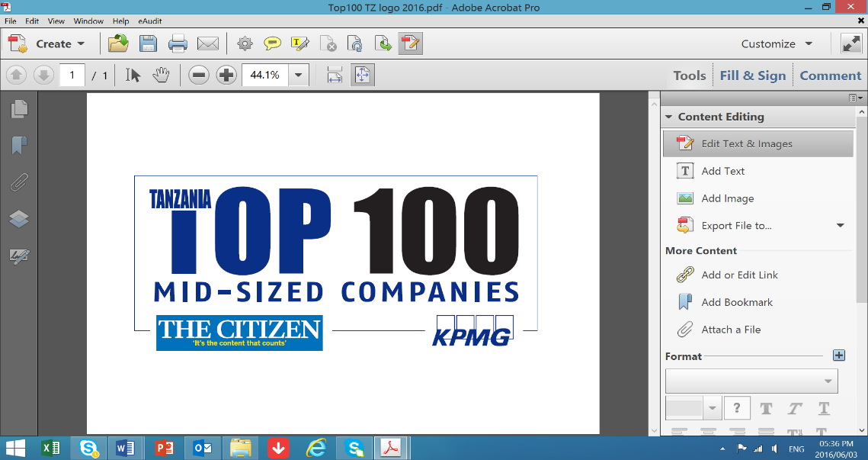
Task: Click the page number input field
Action: tap(72, 75)
